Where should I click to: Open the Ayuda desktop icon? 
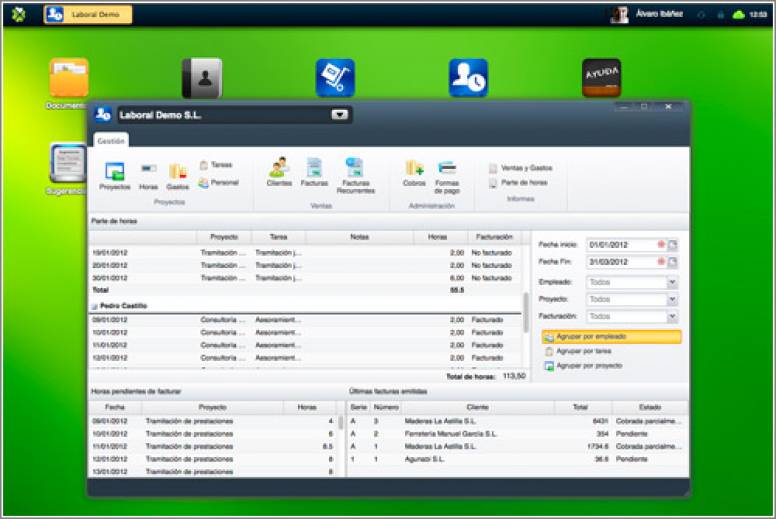coord(601,78)
